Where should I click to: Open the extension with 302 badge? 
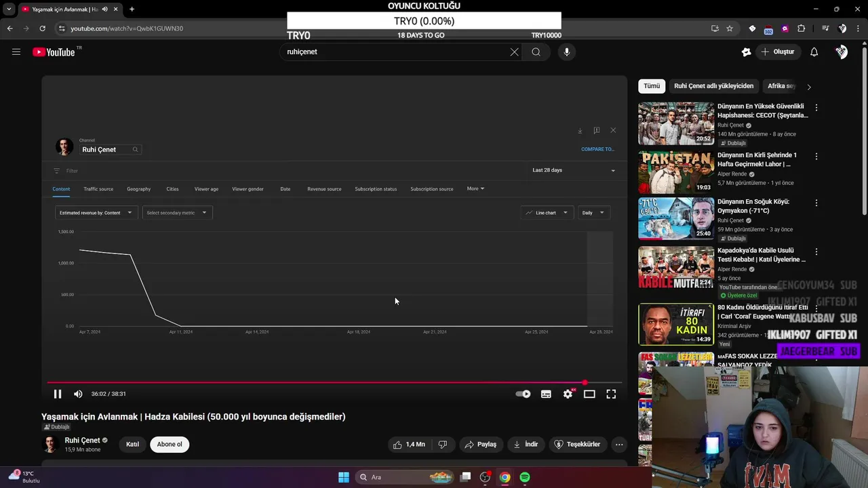click(x=768, y=28)
